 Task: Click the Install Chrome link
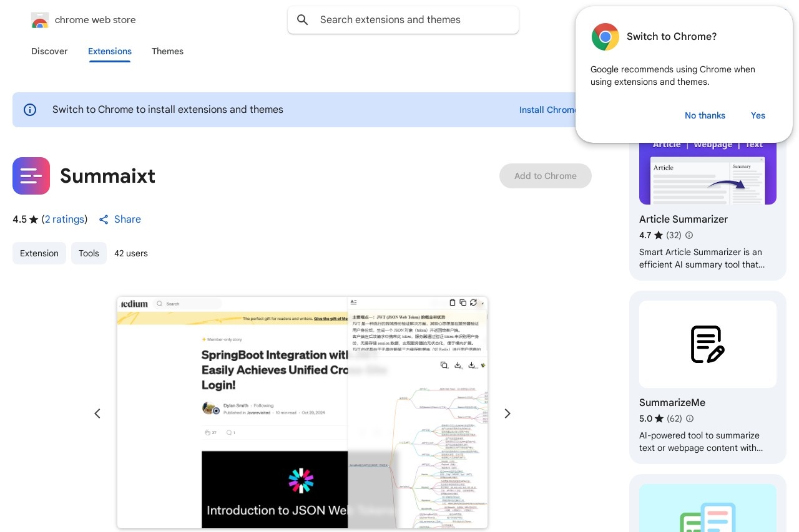pos(548,110)
